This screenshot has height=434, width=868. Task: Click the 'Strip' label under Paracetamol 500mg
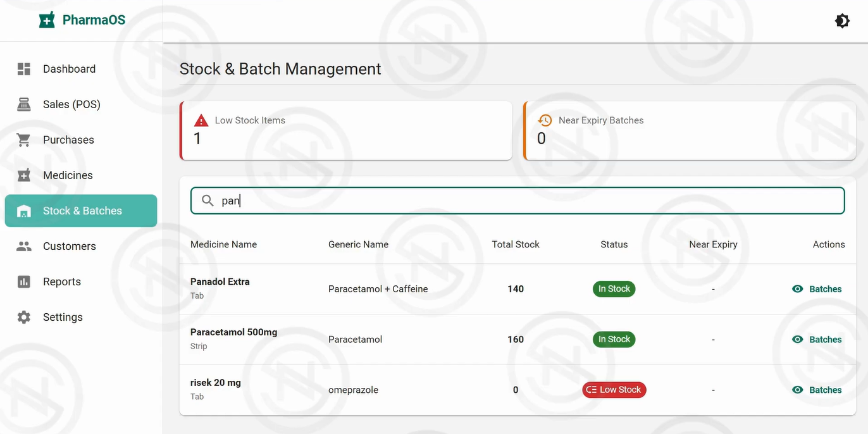tap(199, 346)
